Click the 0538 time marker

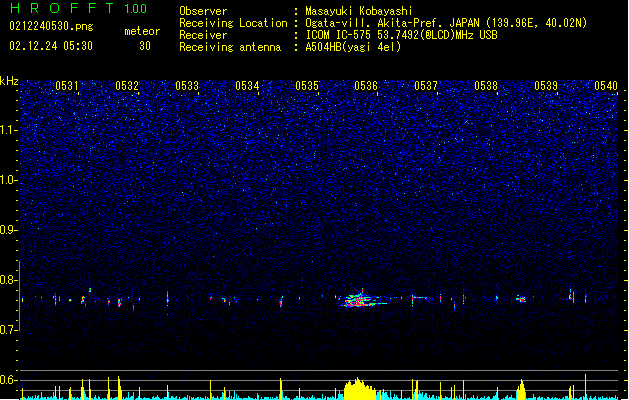point(486,86)
